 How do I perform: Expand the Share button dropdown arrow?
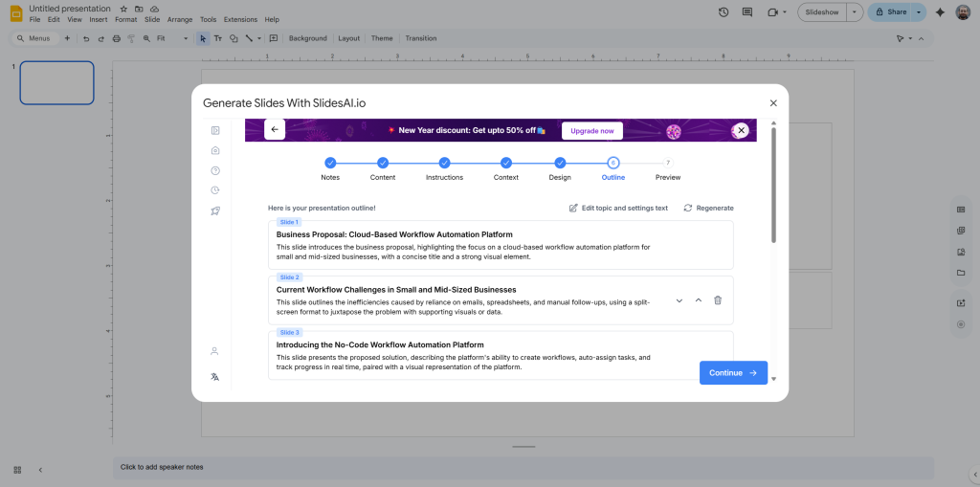pyautogui.click(x=919, y=12)
